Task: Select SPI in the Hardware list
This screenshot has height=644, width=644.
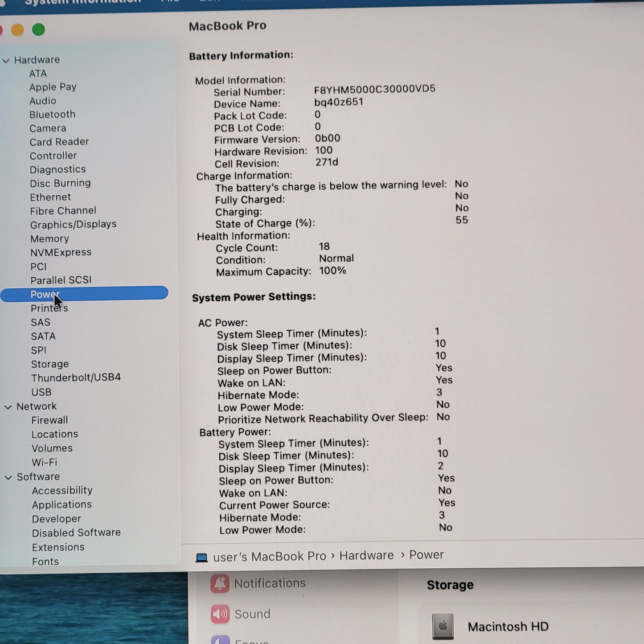Action: coord(39,350)
